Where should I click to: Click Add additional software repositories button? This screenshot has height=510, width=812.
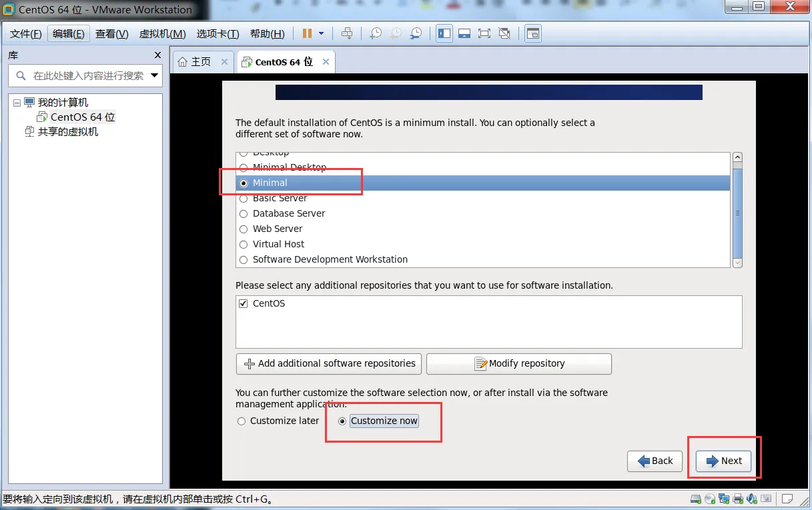tap(329, 364)
